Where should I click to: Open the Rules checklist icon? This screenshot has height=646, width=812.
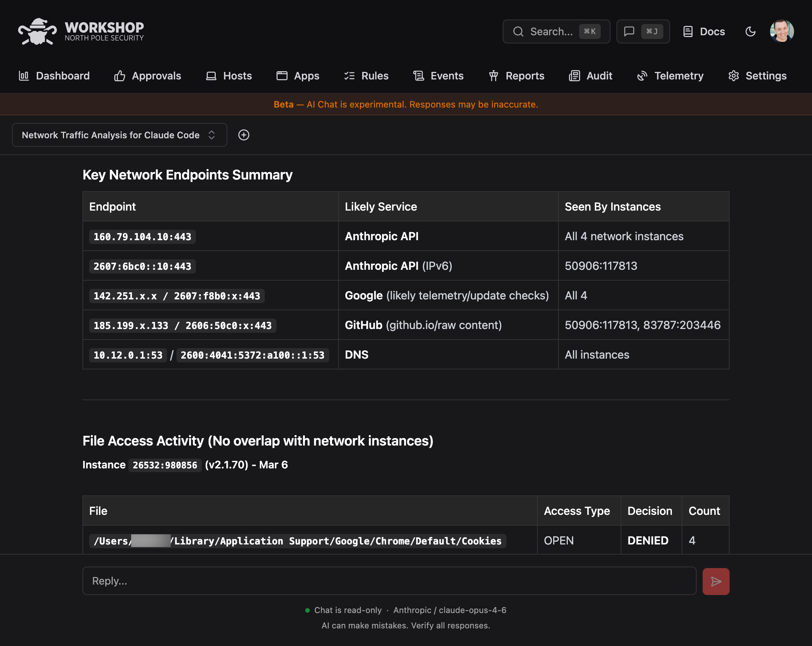(350, 76)
